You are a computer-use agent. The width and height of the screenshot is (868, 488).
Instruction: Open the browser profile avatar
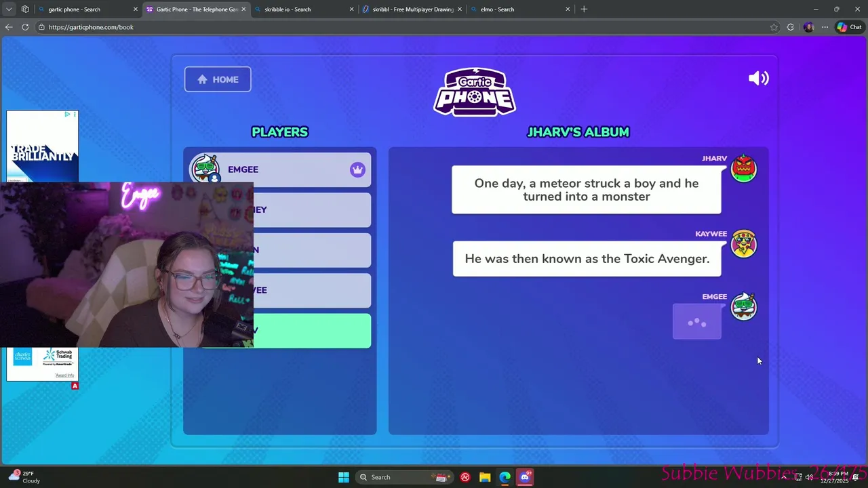[x=808, y=27]
